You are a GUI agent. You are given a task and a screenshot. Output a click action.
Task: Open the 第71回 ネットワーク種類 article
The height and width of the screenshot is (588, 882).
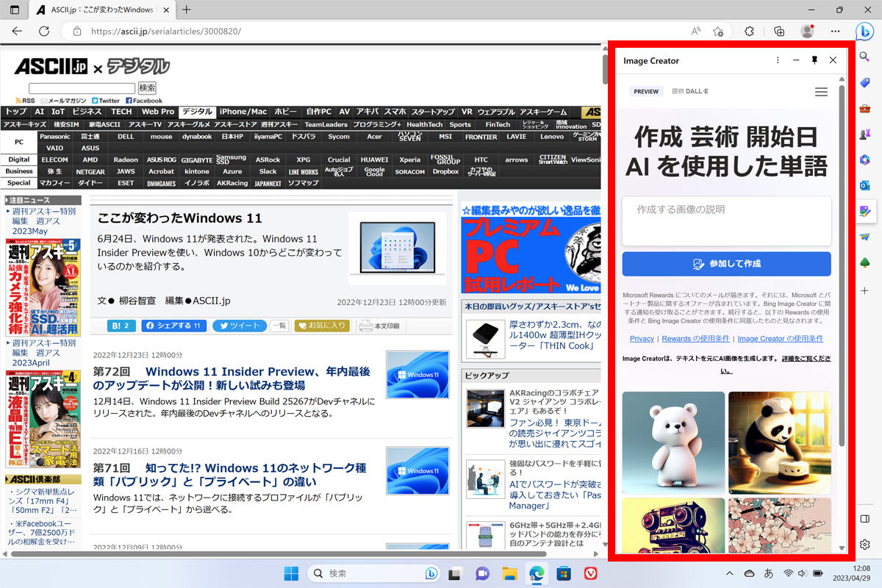click(229, 475)
